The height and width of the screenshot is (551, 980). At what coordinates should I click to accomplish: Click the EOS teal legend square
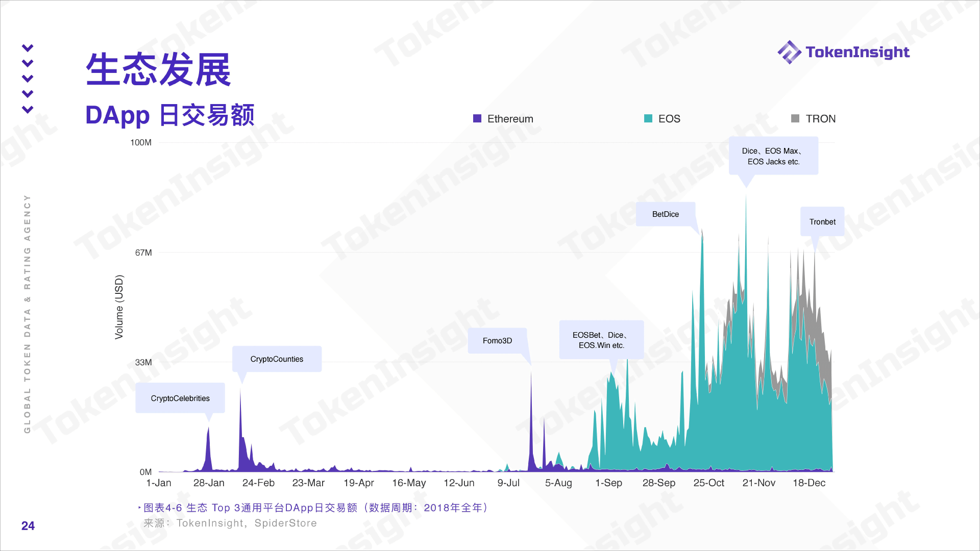coord(648,118)
